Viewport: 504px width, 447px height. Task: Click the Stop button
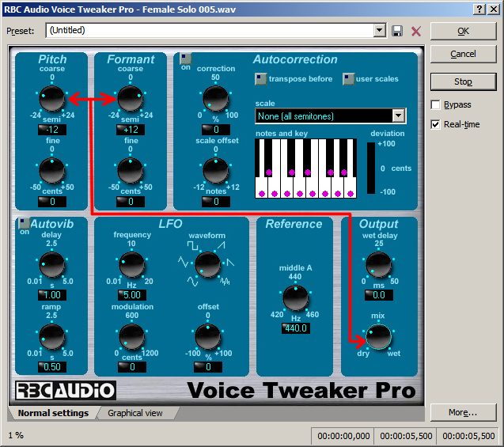pos(463,81)
